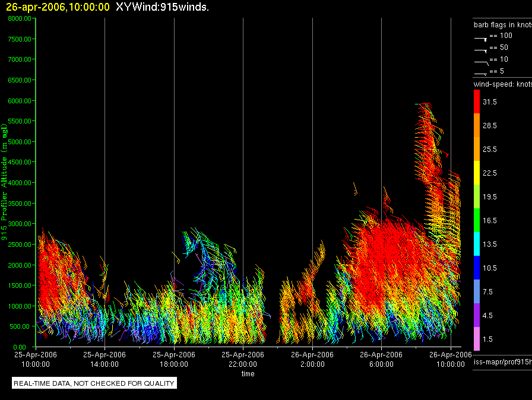Click the 25-Apr-2006 14:00:00 time label

point(104,359)
